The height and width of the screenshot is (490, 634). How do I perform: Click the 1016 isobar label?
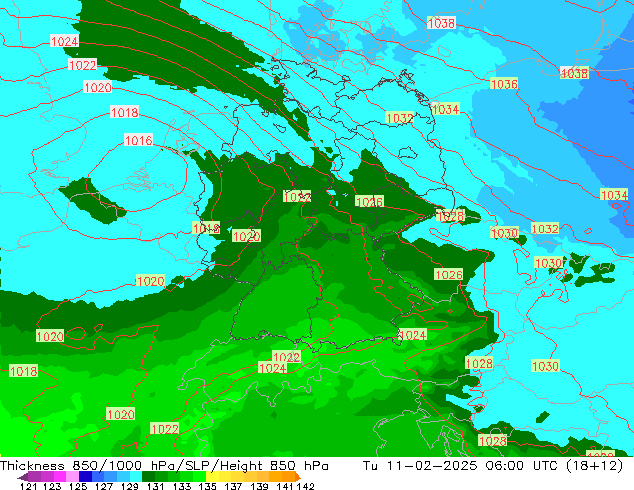(139, 140)
